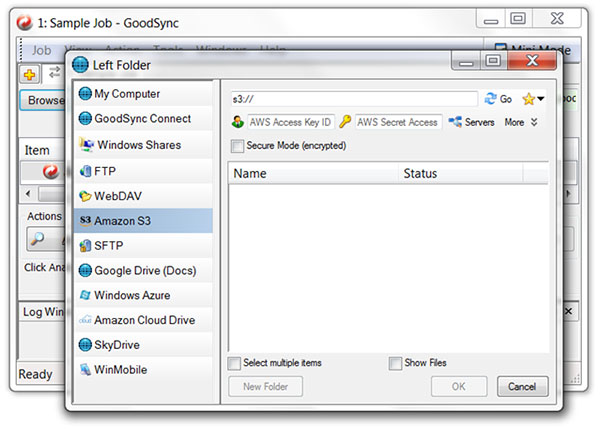Toggle the Show Files checkbox

(395, 363)
